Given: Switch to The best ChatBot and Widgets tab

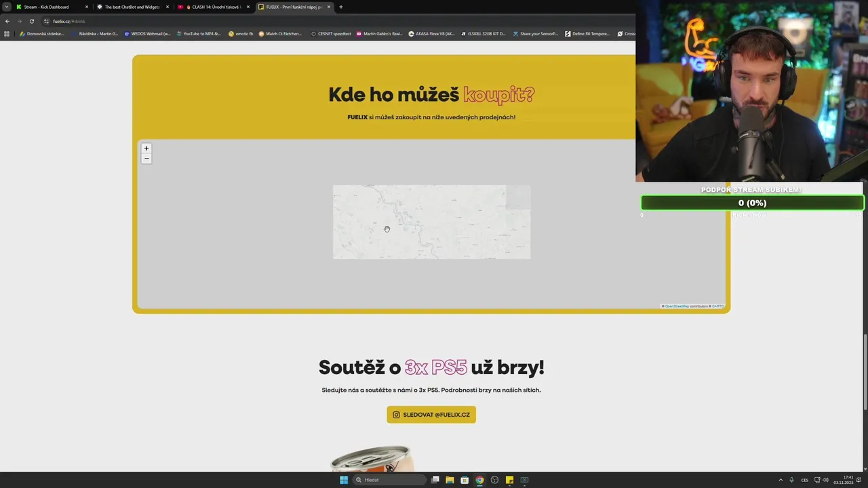Looking at the screenshot, I should click(132, 7).
